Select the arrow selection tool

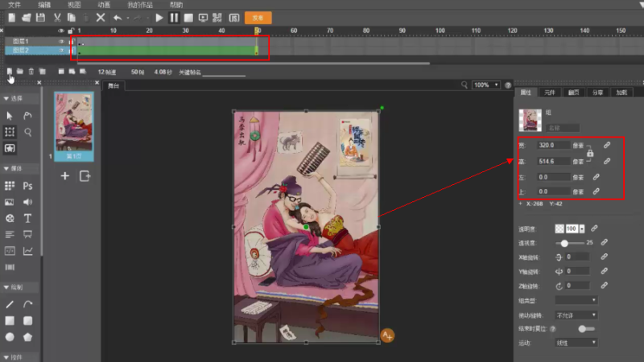pyautogui.click(x=10, y=116)
